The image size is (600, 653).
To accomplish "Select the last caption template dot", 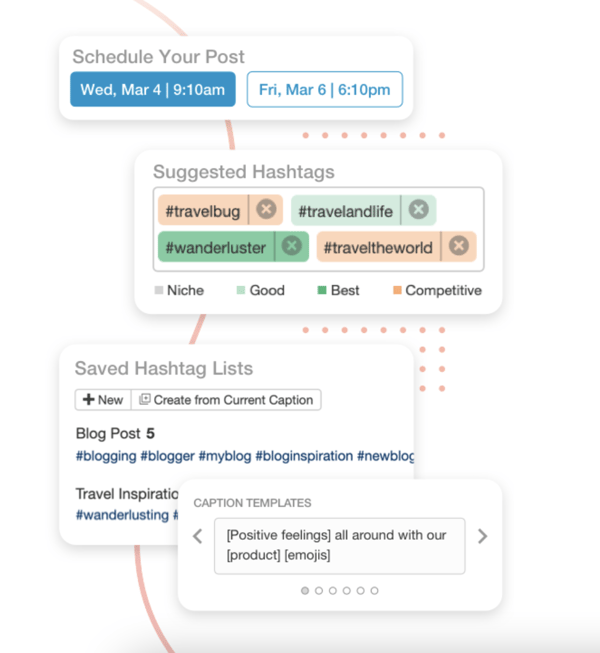I will [375, 591].
